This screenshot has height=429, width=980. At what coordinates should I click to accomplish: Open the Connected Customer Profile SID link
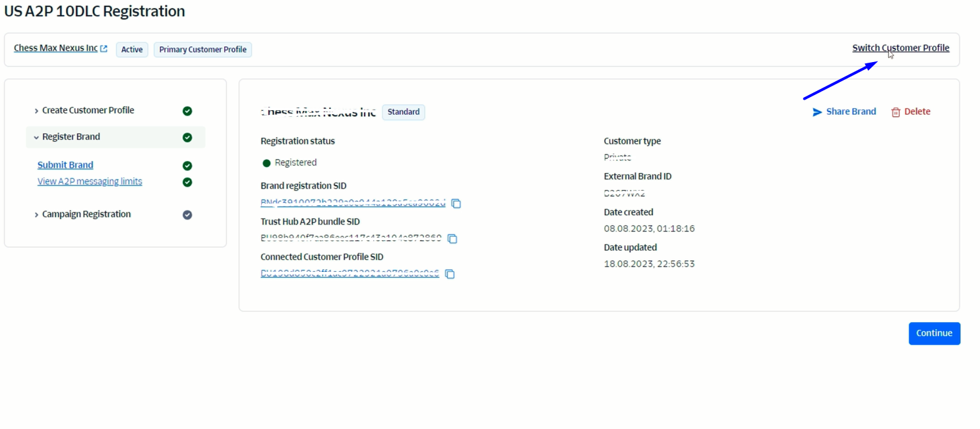click(350, 273)
